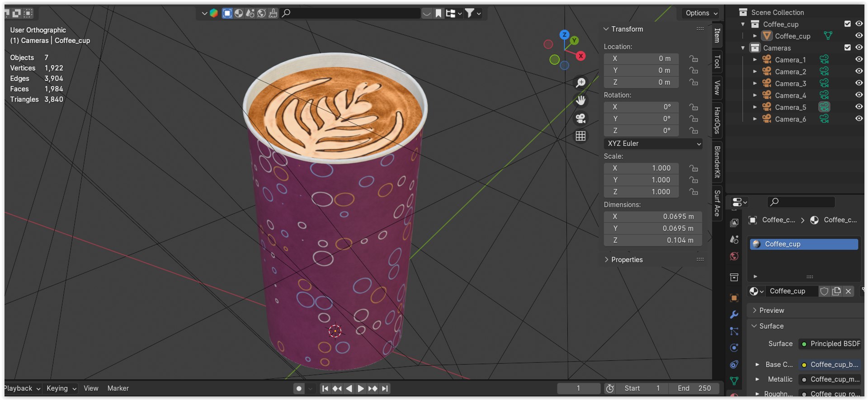Expand the Properties panel in sidebar
This screenshot has width=868, height=400.
[606, 259]
